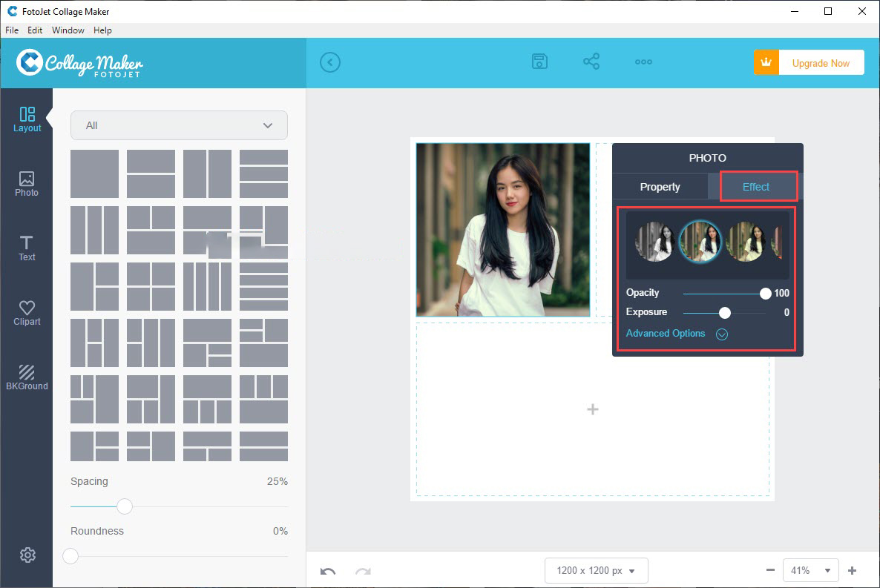
Task: Open the Clipart panel
Action: point(27,313)
